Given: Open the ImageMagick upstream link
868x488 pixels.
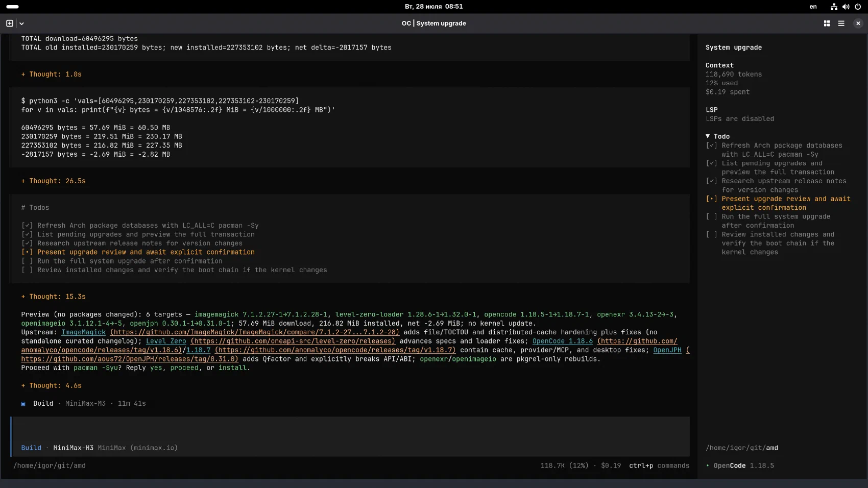Looking at the screenshot, I should tap(83, 332).
